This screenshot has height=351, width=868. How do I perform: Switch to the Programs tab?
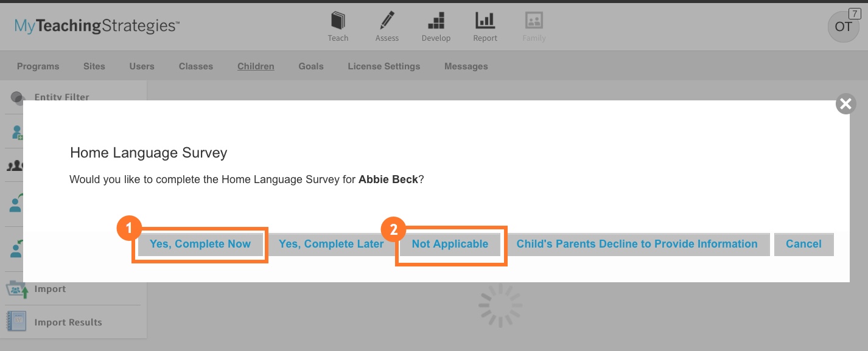(x=38, y=66)
